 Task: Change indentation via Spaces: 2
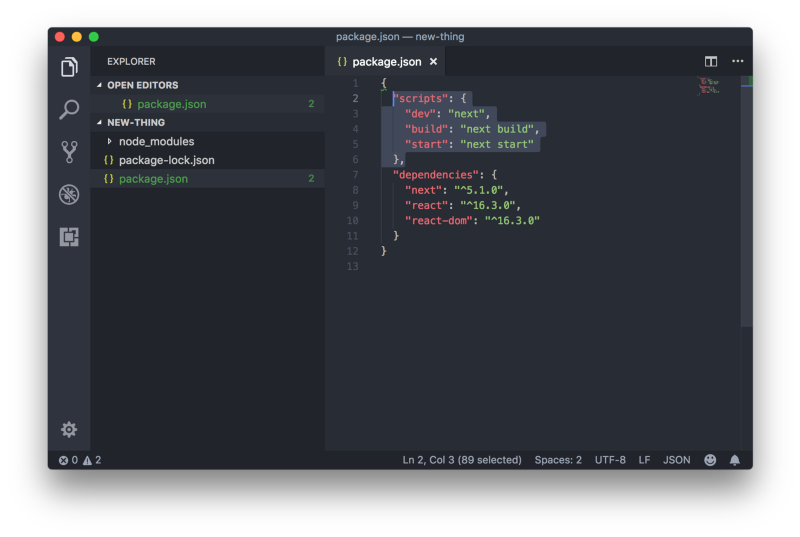pos(558,460)
